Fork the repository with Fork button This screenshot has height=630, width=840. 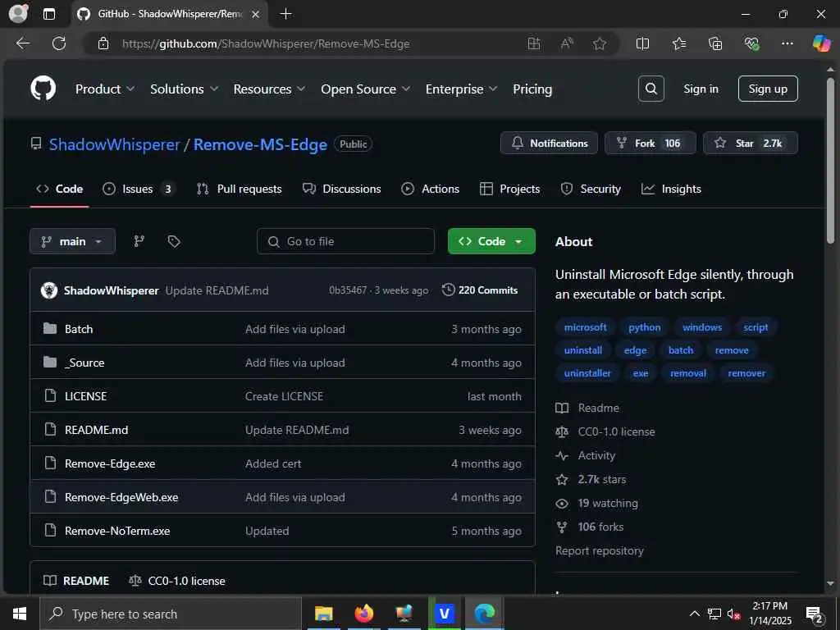pos(651,143)
